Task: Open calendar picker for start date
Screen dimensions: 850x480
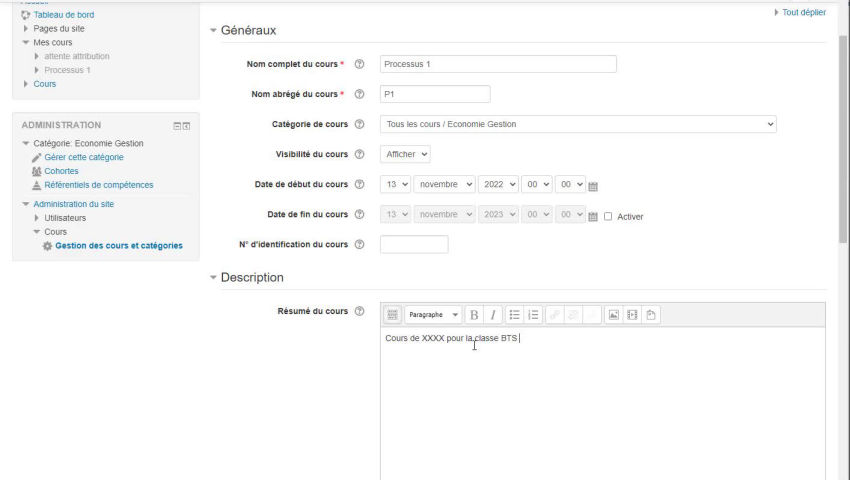Action: pos(593,186)
